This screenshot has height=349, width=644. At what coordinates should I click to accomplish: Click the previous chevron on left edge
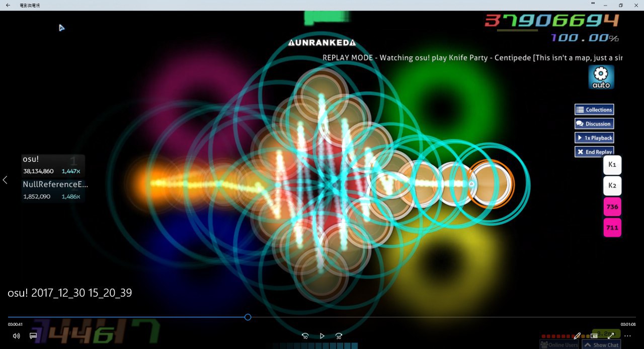pos(5,180)
